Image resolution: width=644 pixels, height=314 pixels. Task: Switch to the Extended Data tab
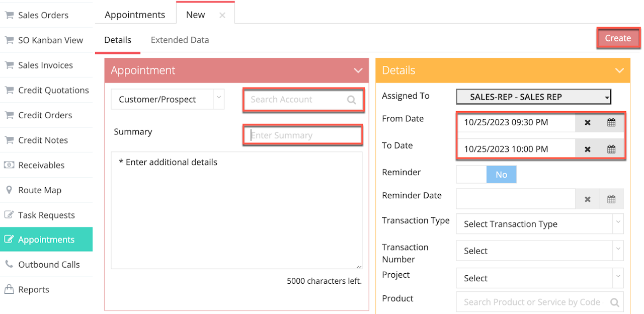(180, 40)
